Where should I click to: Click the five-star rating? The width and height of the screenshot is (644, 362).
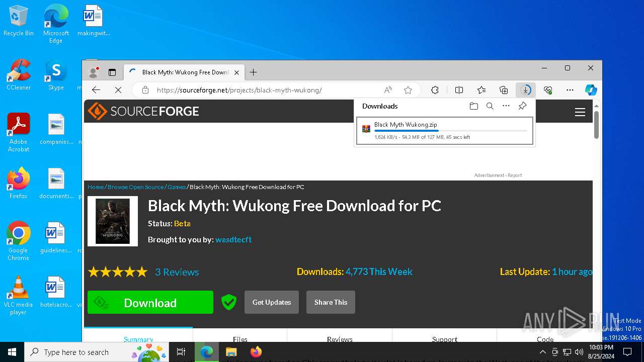[118, 272]
